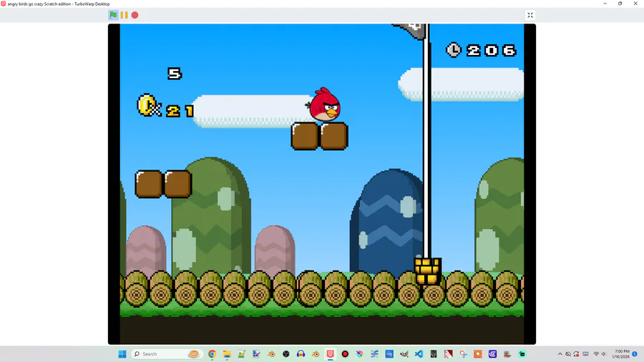The image size is (644, 362).
Task: Open the clock showing 7:00 PM
Action: pos(620,354)
